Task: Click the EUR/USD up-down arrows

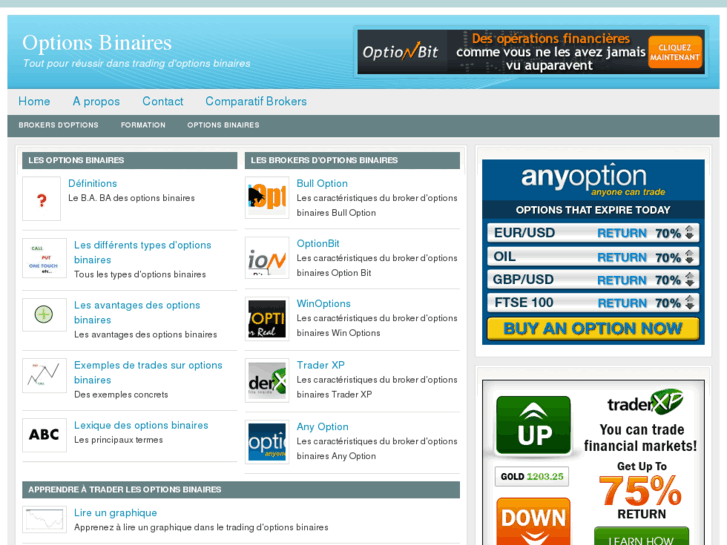Action: [x=689, y=232]
